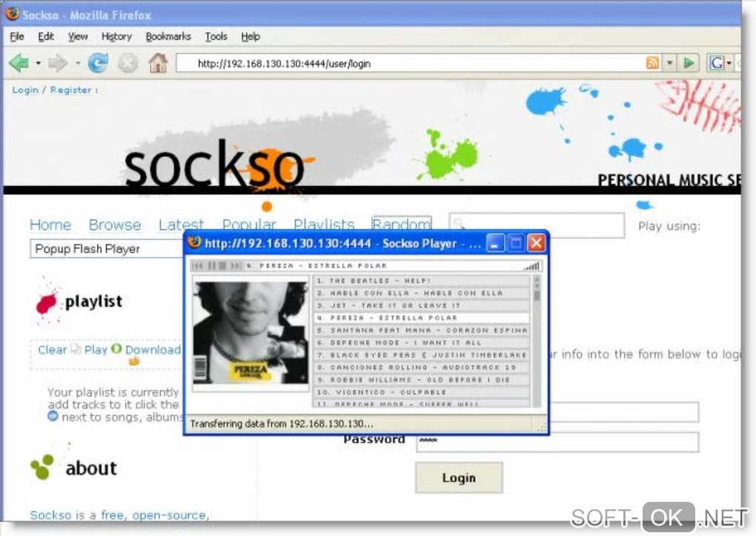Screen dimensions: 756x536
Task: Select track 9 Robbie Williams - Old Before I Die
Action: 422,380
